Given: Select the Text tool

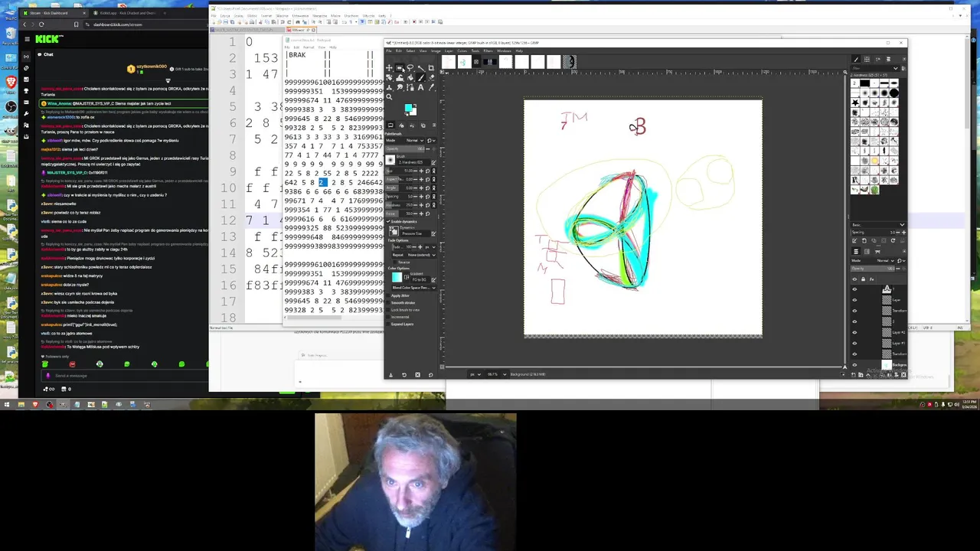Looking at the screenshot, I should [421, 87].
